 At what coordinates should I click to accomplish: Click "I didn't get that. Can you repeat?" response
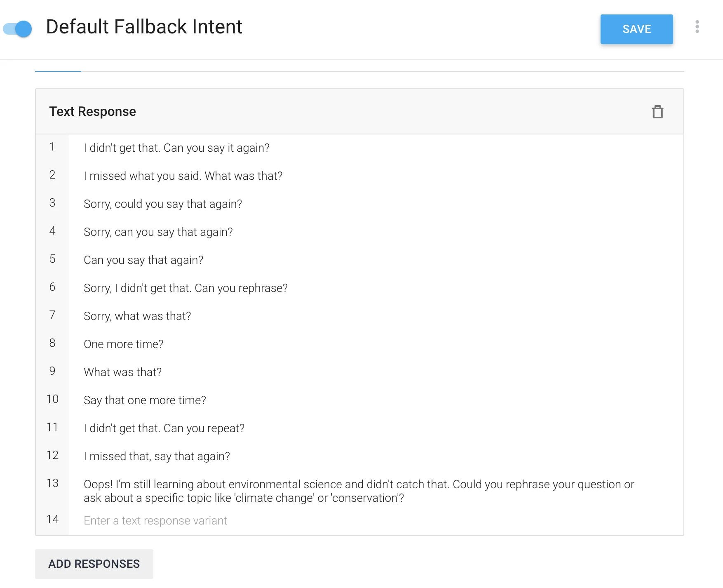click(x=164, y=428)
